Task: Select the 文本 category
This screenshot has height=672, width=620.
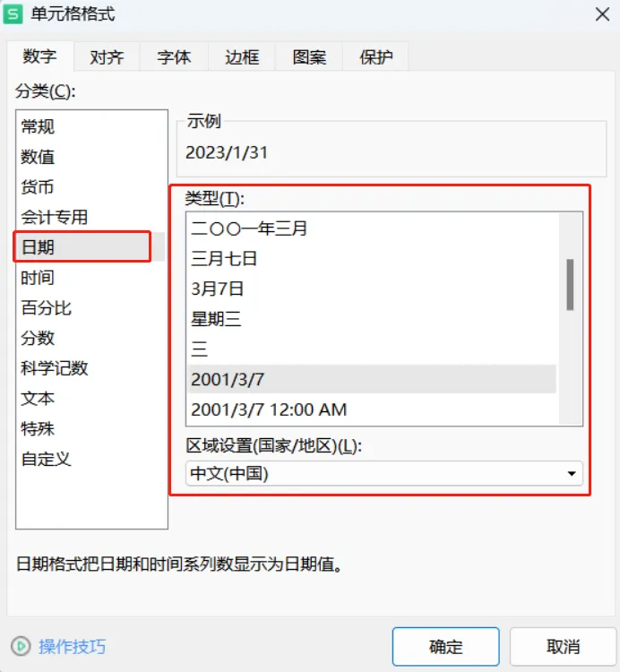Action: (x=90, y=398)
